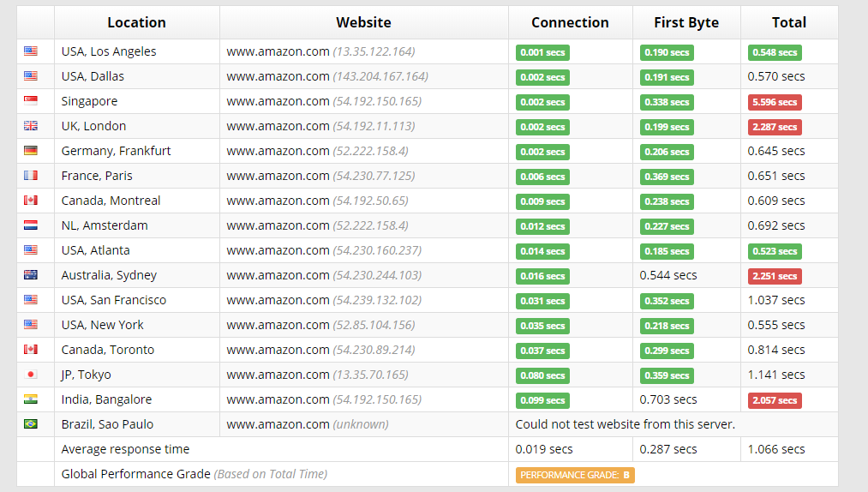Click the Indian flag beside Bangalore
The image size is (868, 492).
pos(31,399)
